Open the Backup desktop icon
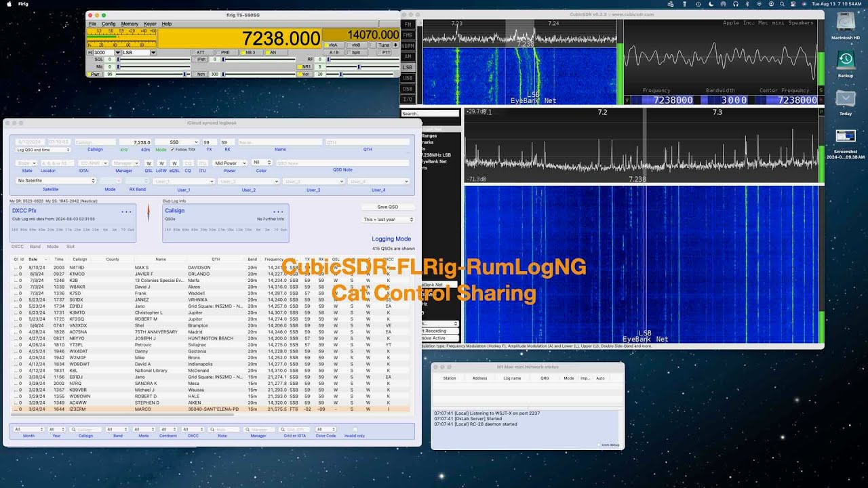The height and width of the screenshot is (488, 868). pos(846,64)
